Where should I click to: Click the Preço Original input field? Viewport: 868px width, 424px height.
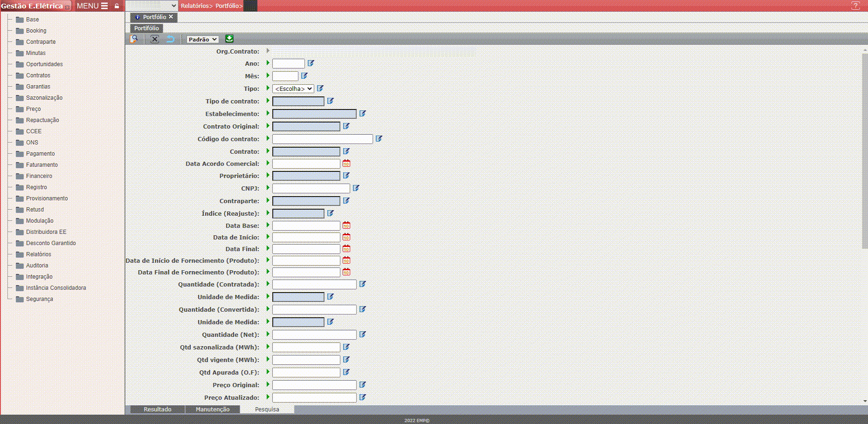314,385
